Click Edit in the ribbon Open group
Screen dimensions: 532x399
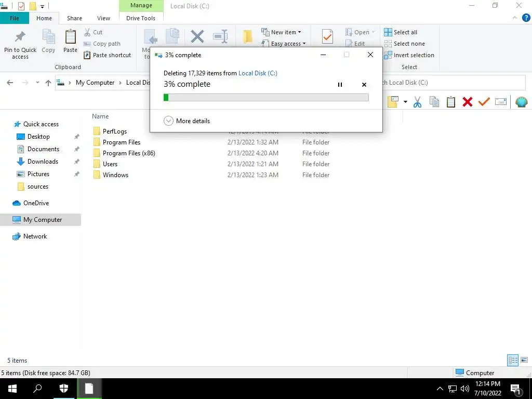coord(355,44)
